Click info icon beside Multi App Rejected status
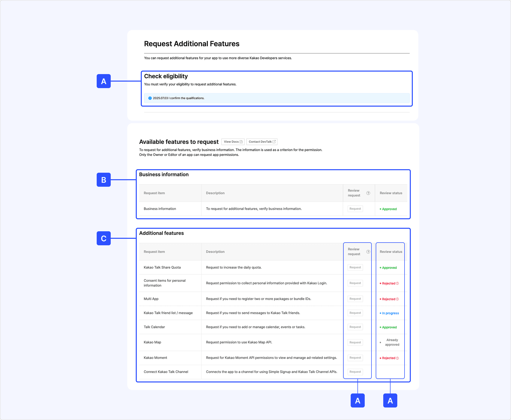 tap(398, 299)
